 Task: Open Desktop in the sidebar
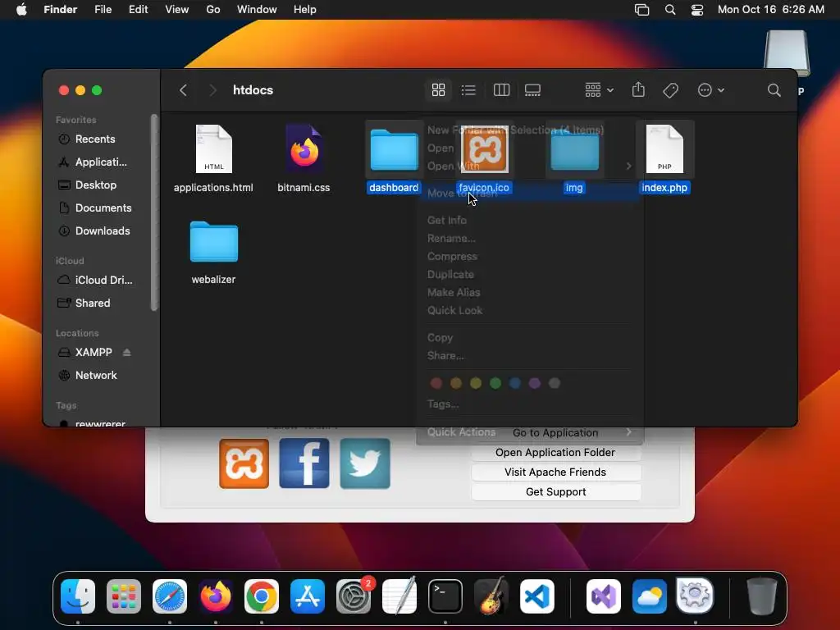(x=96, y=185)
